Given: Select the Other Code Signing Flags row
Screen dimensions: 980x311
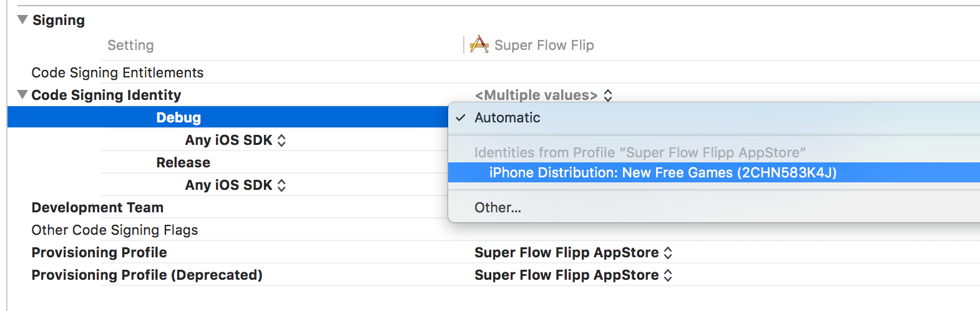Looking at the screenshot, I should [x=115, y=230].
